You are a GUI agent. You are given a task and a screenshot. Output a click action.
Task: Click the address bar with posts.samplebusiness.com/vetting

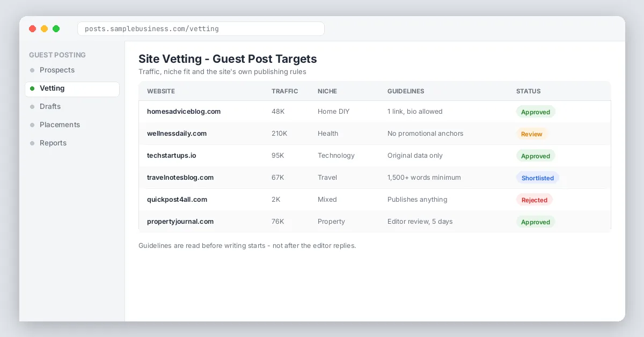(201, 29)
